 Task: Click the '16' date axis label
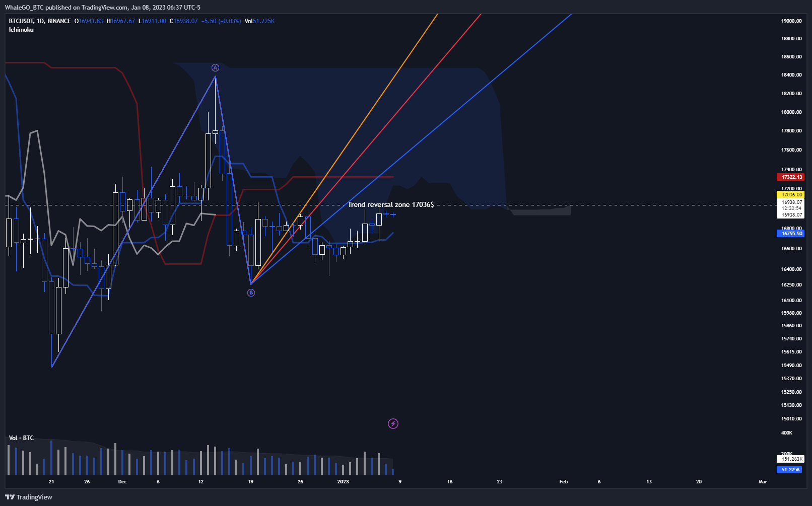pyautogui.click(x=450, y=482)
